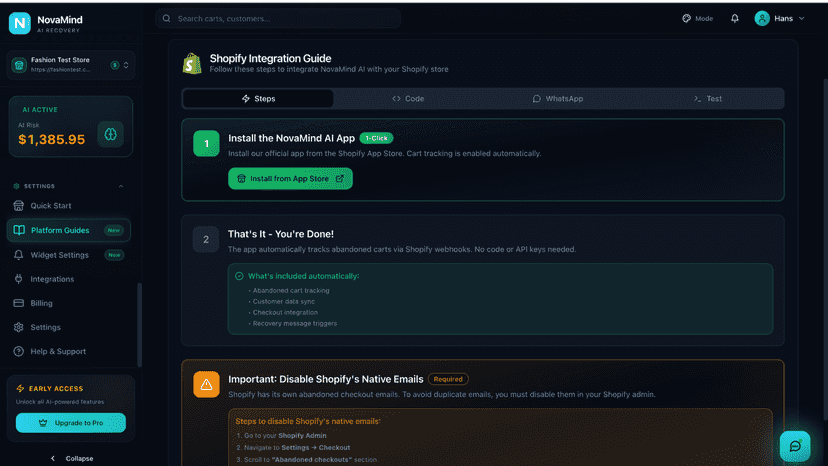The height and width of the screenshot is (466, 828).
Task: Click the search magnifier icon
Action: point(166,18)
